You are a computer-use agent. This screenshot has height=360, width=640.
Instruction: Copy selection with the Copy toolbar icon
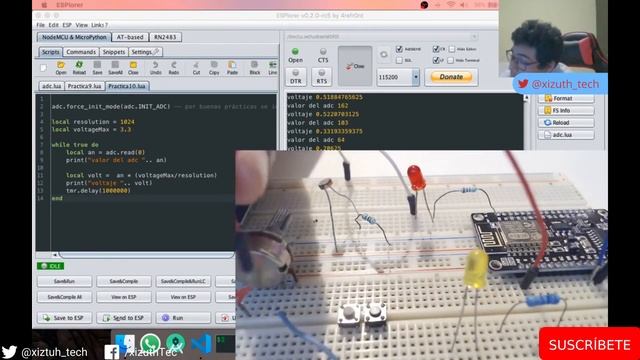(x=214, y=68)
